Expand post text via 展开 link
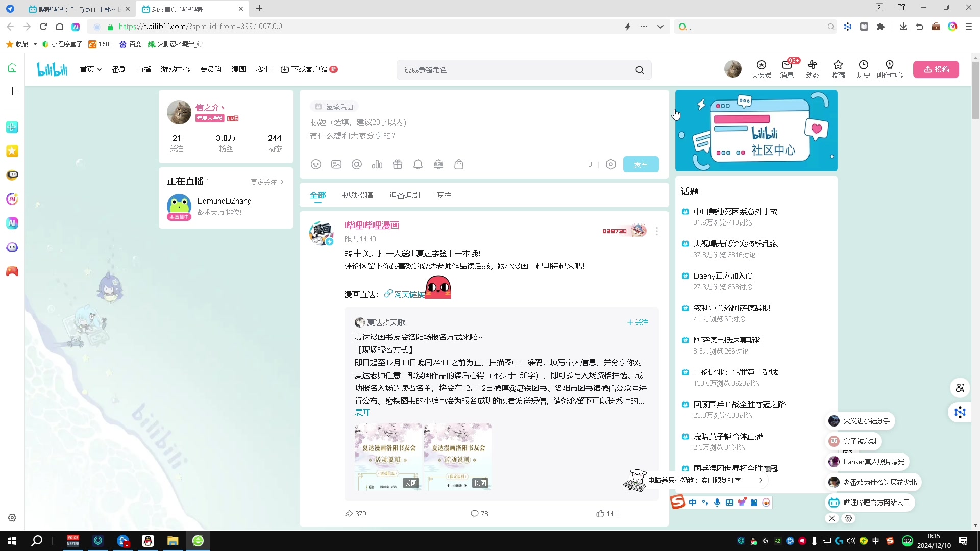The width and height of the screenshot is (980, 551). [x=362, y=412]
